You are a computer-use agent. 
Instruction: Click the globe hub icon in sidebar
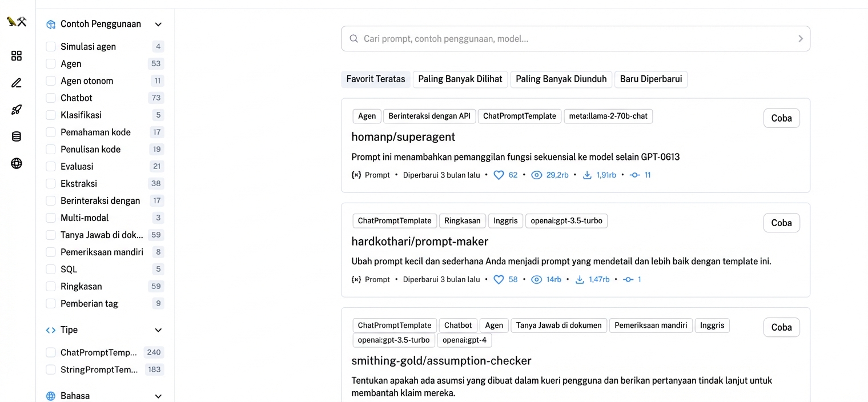tap(17, 164)
